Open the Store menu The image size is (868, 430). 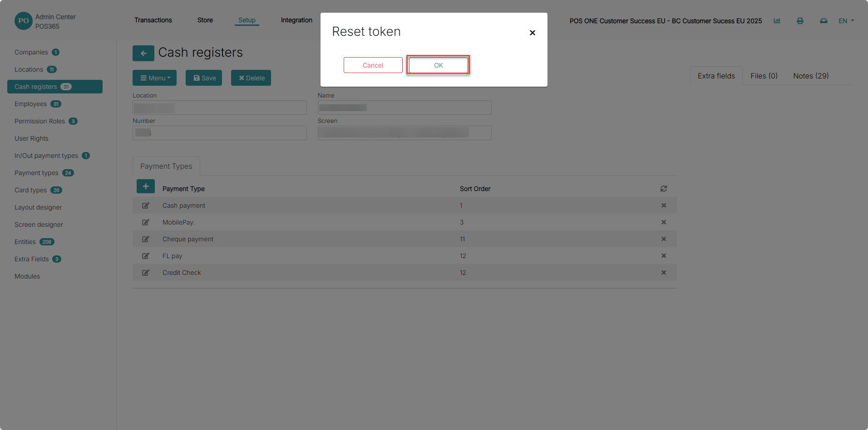coord(205,20)
